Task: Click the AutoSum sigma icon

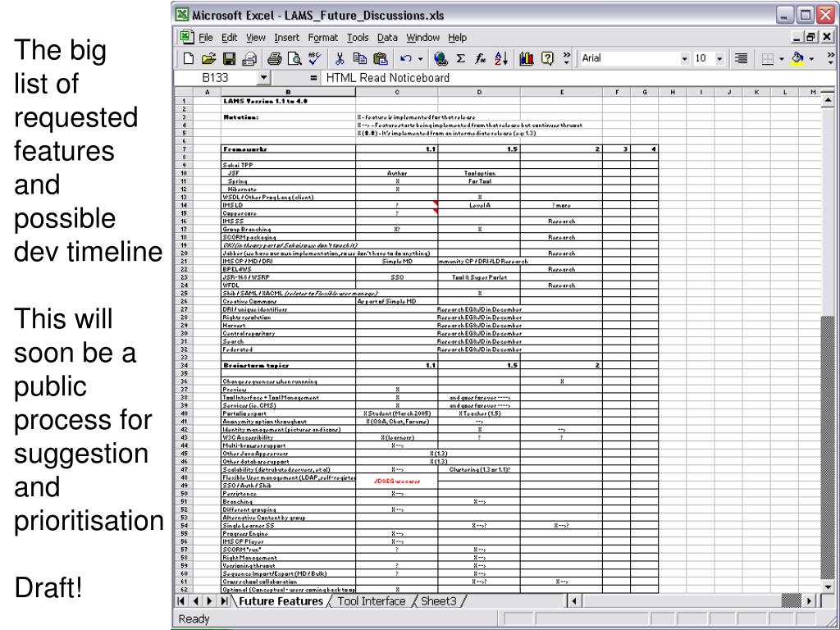Action: tap(461, 58)
